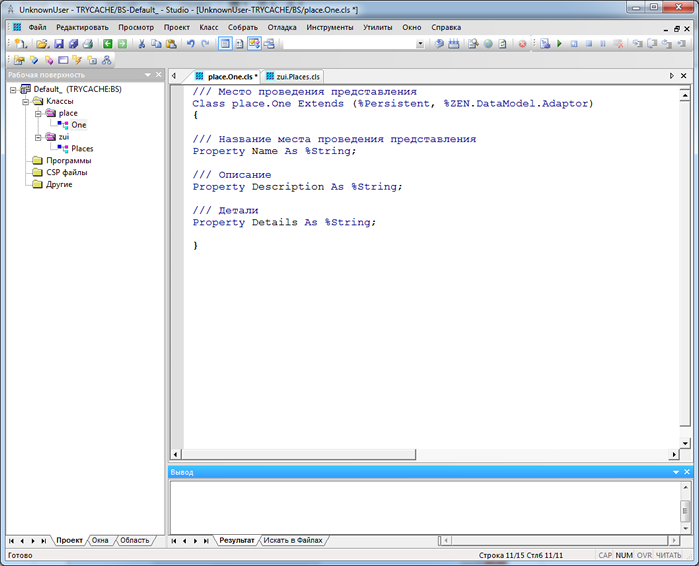Open the Вывод panel dropdown arrow
The height and width of the screenshot is (566, 699).
676,472
